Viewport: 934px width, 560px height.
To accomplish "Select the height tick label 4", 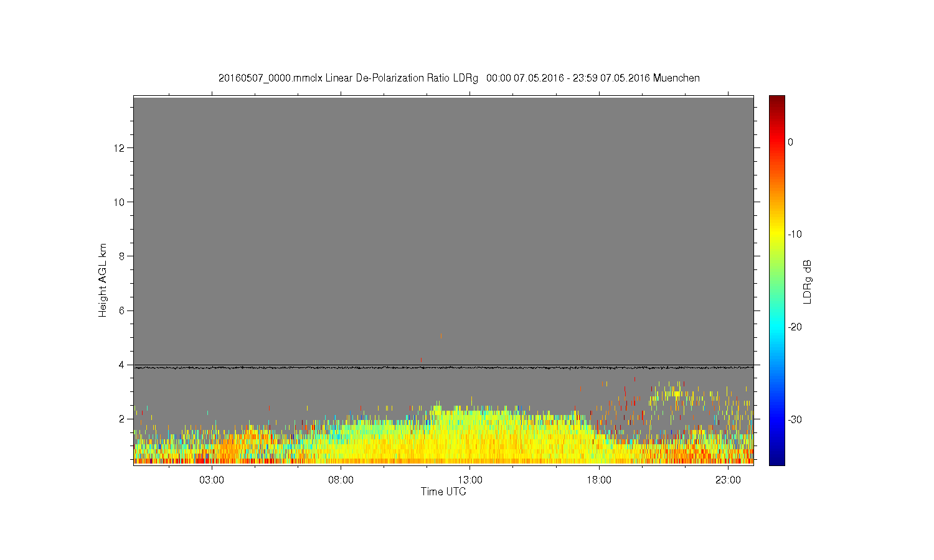I will (123, 365).
